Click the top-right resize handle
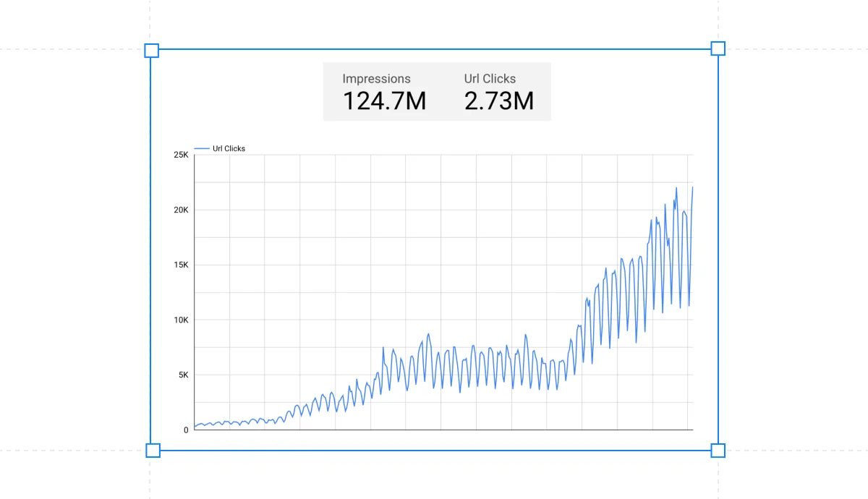Viewport: 868px width, 499px height. point(718,48)
